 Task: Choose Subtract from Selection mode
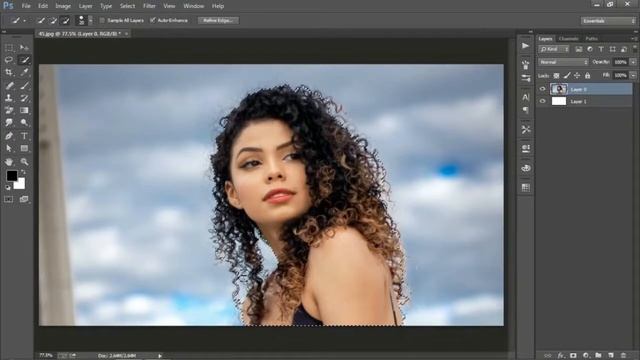click(65, 20)
